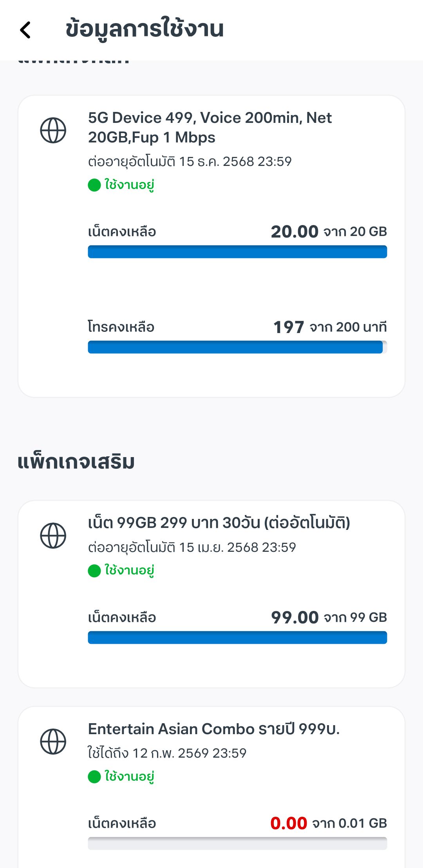
Task: Tap globe icon of เน็ต 99GB package
Action: point(53,535)
